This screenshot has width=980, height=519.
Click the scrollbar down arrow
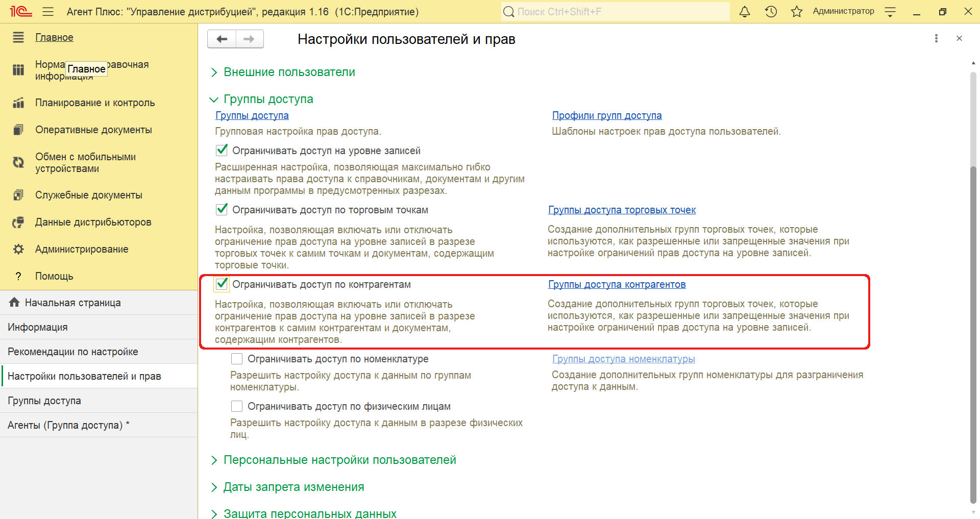click(x=973, y=512)
